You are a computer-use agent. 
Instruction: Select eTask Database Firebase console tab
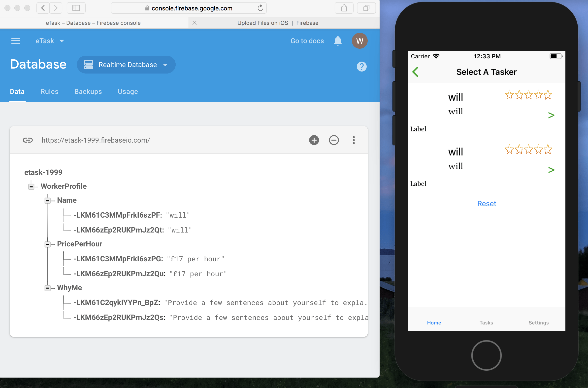(x=93, y=23)
